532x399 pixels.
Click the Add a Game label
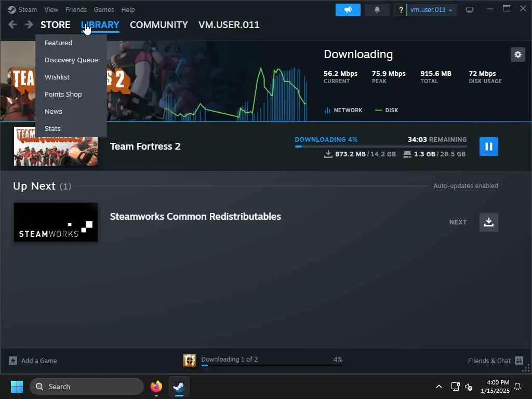pyautogui.click(x=39, y=361)
